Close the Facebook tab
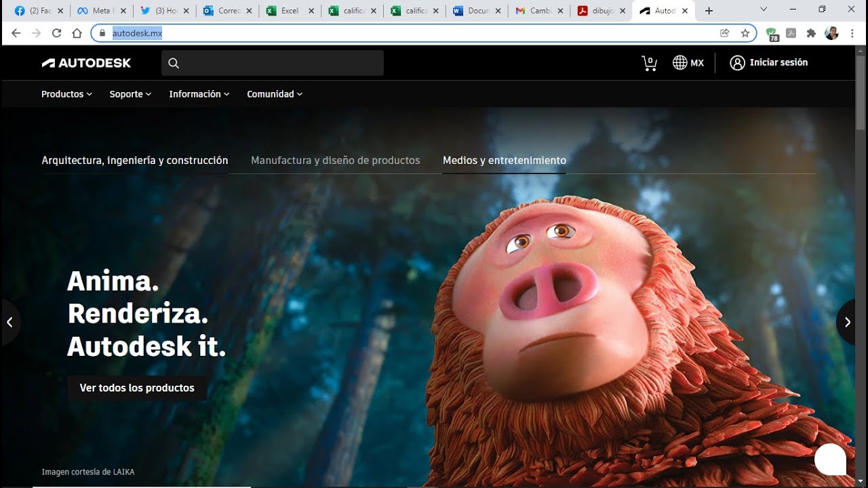Image resolution: width=868 pixels, height=488 pixels. click(x=61, y=11)
